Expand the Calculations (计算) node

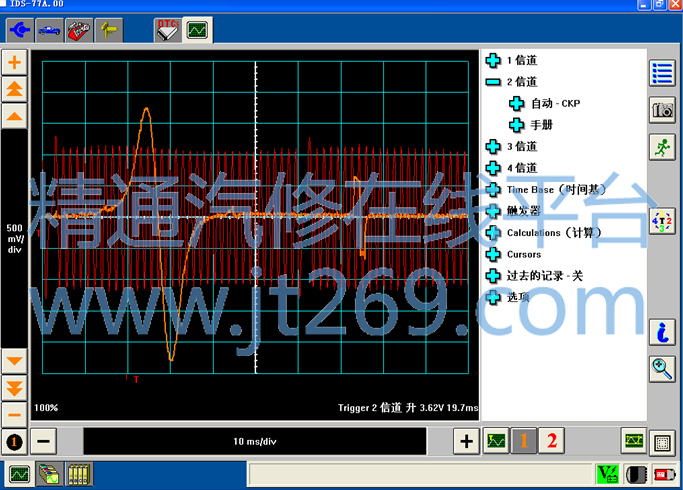[x=493, y=233]
